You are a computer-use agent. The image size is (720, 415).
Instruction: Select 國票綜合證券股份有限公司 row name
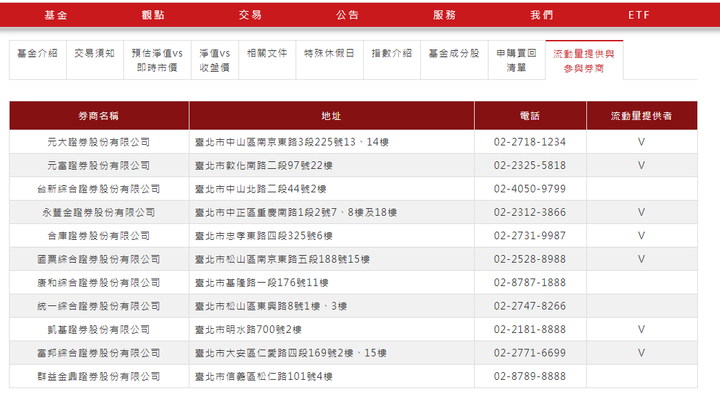pyautogui.click(x=99, y=259)
